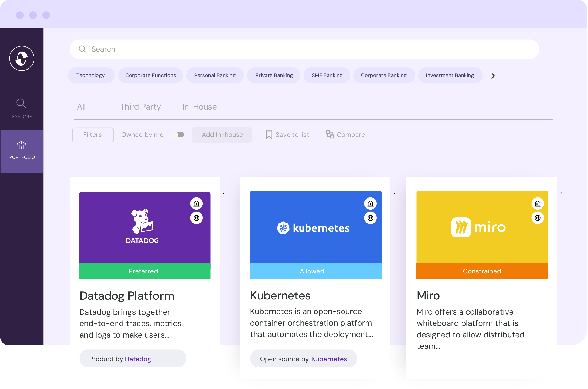Open the Kubernetes vendor link
The height and width of the screenshot is (389, 588).
point(329,359)
